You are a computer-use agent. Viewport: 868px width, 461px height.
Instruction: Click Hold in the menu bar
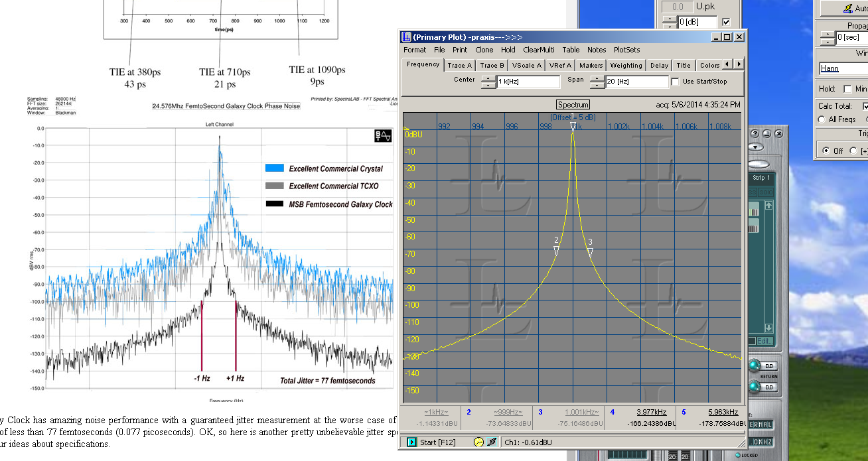508,50
